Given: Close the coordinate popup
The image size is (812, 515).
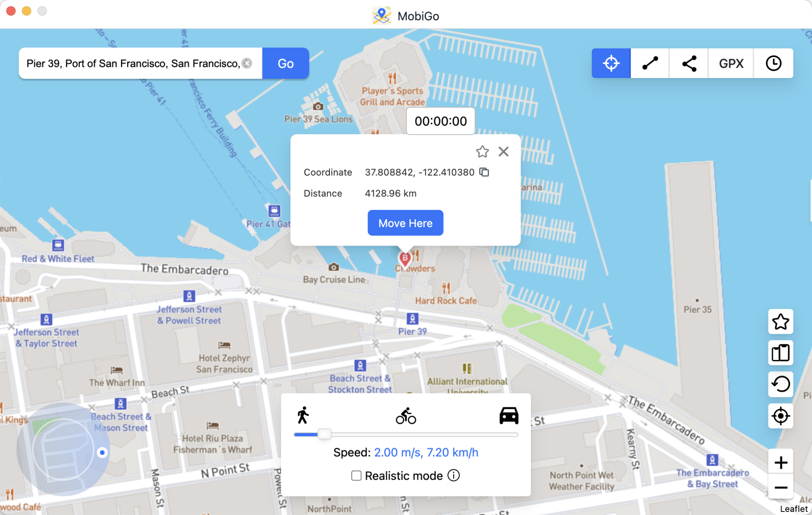Looking at the screenshot, I should pyautogui.click(x=504, y=151).
